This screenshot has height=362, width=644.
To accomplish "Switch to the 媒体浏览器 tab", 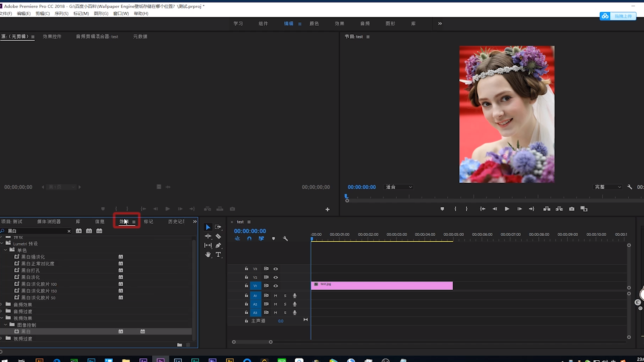I will pyautogui.click(x=49, y=222).
